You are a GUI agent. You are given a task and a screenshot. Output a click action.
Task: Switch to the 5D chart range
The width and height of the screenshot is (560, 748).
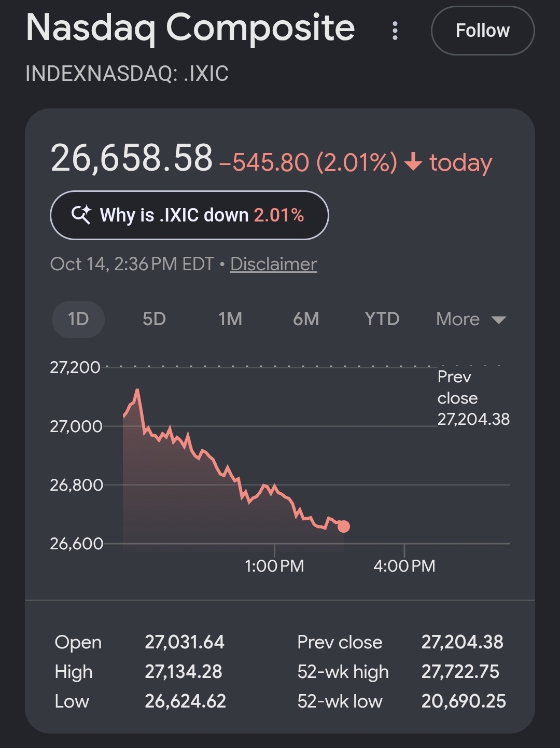coord(154,318)
